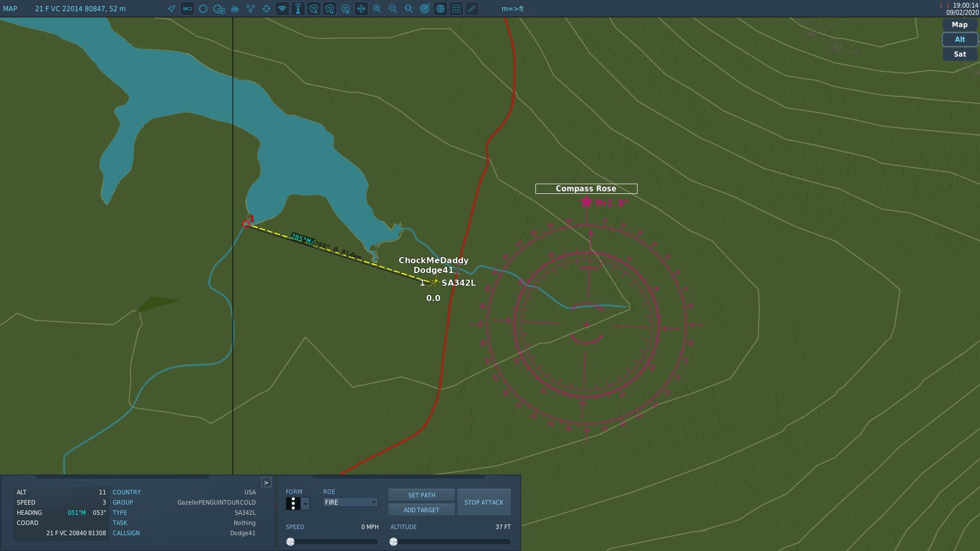Select the pencil draw tool
980x551 pixels.
tap(472, 9)
